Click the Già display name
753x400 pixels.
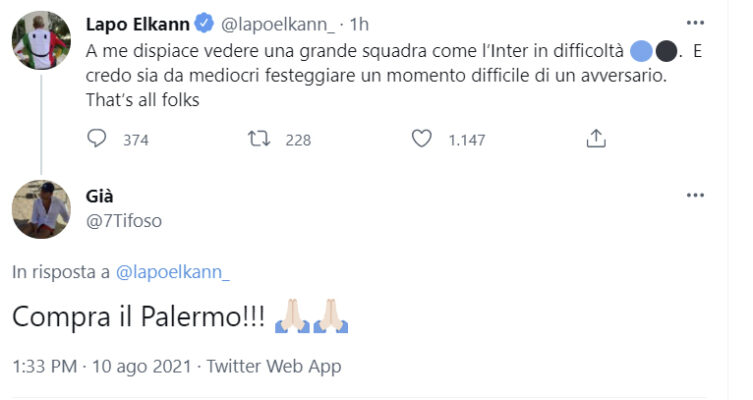tap(102, 196)
